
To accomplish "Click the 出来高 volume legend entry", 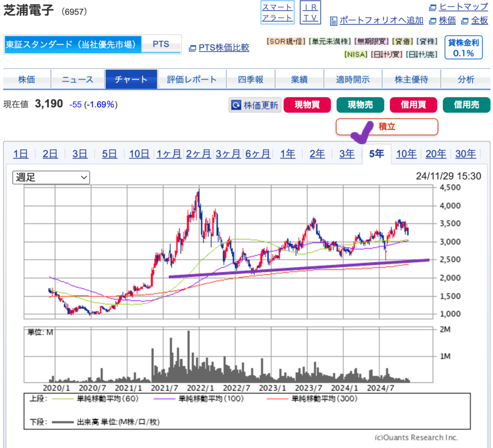I will (106, 422).
